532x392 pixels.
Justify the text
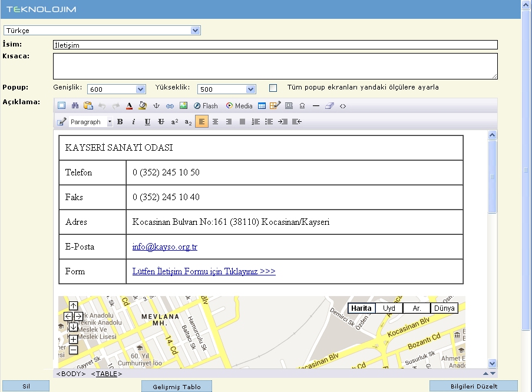(x=242, y=122)
